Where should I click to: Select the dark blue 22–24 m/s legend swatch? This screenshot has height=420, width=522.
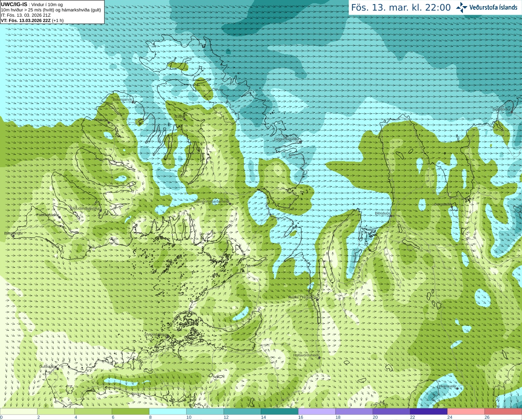[x=429, y=411]
